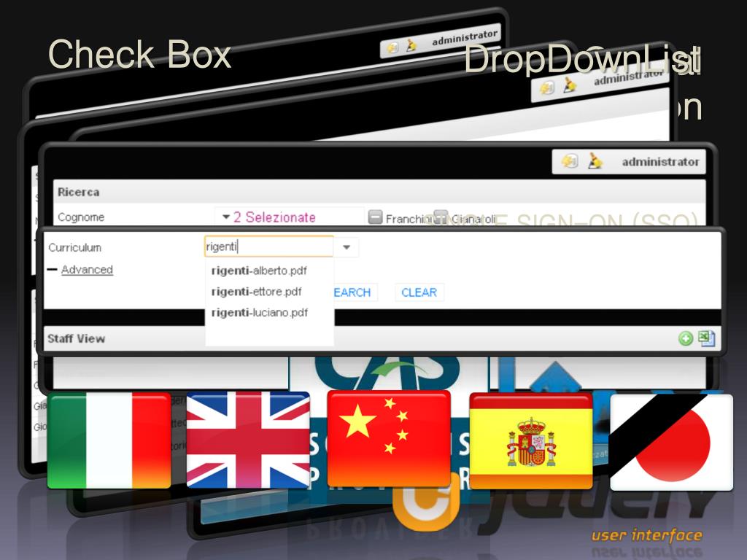The image size is (747, 560).
Task: Click the Staff View panel header
Action: pyautogui.click(x=381, y=338)
